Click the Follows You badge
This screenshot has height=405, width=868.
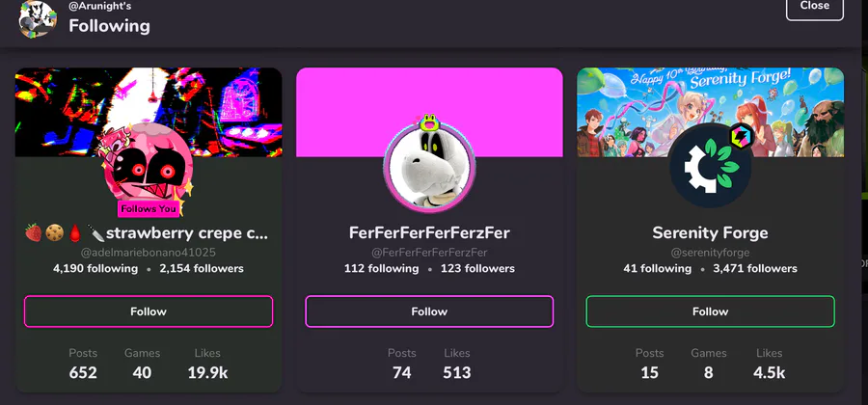point(149,208)
